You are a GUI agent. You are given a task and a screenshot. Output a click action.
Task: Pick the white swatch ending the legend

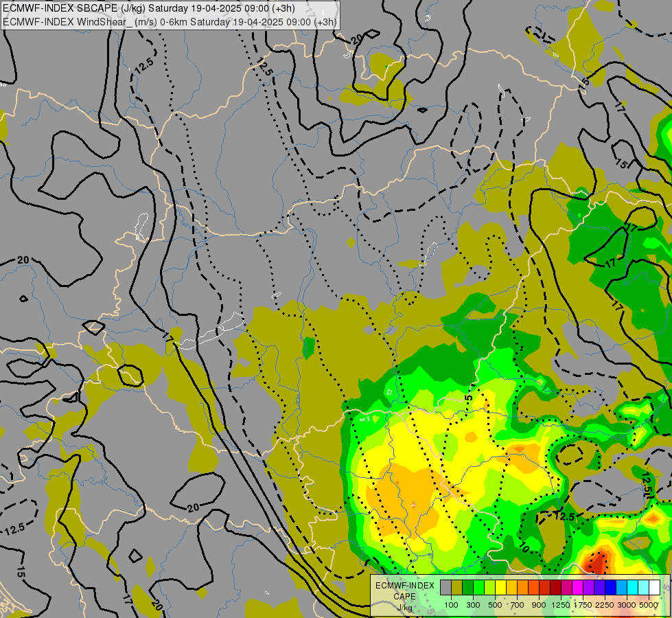(x=654, y=588)
